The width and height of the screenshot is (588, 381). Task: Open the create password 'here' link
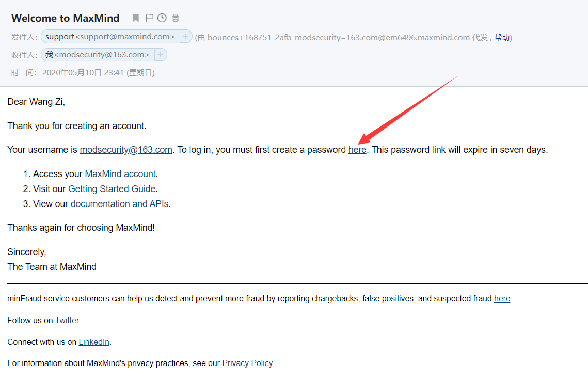click(x=357, y=150)
